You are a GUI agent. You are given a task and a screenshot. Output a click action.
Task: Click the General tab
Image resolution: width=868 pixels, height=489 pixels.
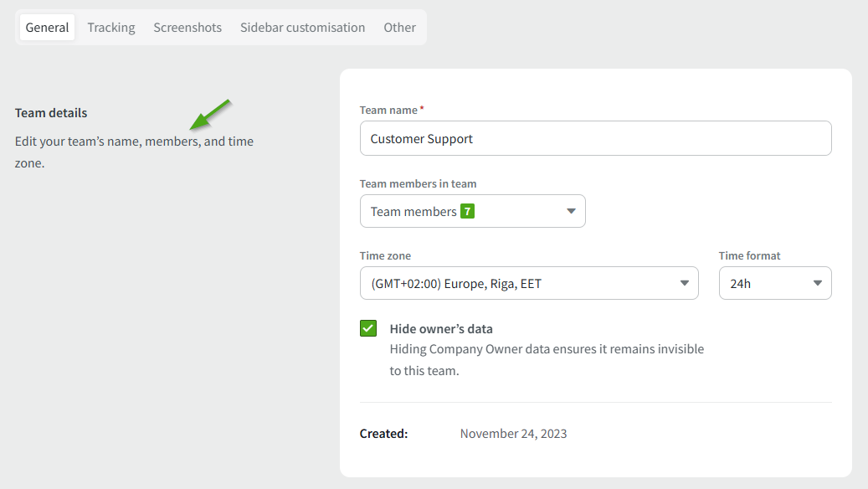point(47,28)
